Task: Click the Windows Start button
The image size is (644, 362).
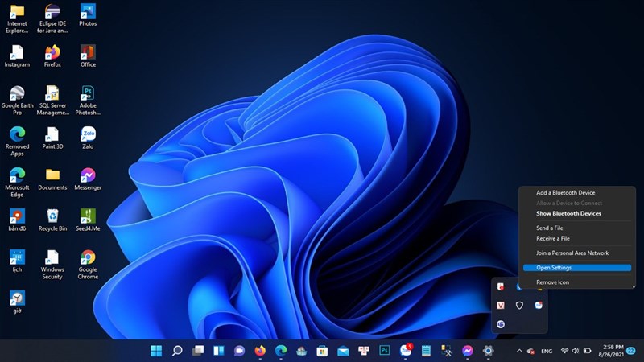Action: click(x=155, y=351)
